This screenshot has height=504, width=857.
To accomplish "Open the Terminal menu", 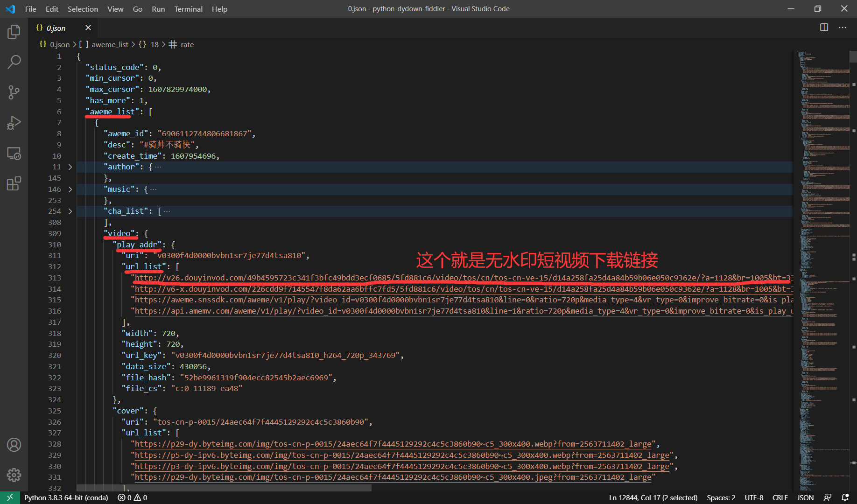I will [x=188, y=9].
